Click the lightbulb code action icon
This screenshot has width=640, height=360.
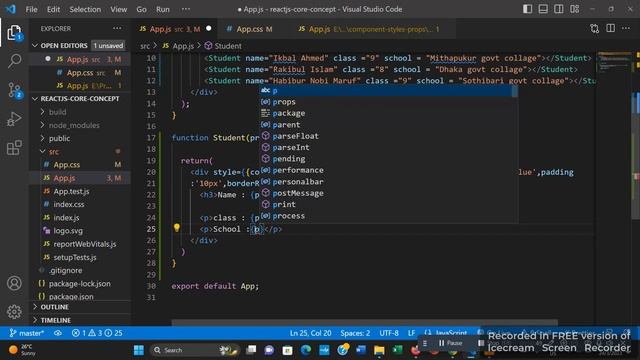click(x=176, y=228)
